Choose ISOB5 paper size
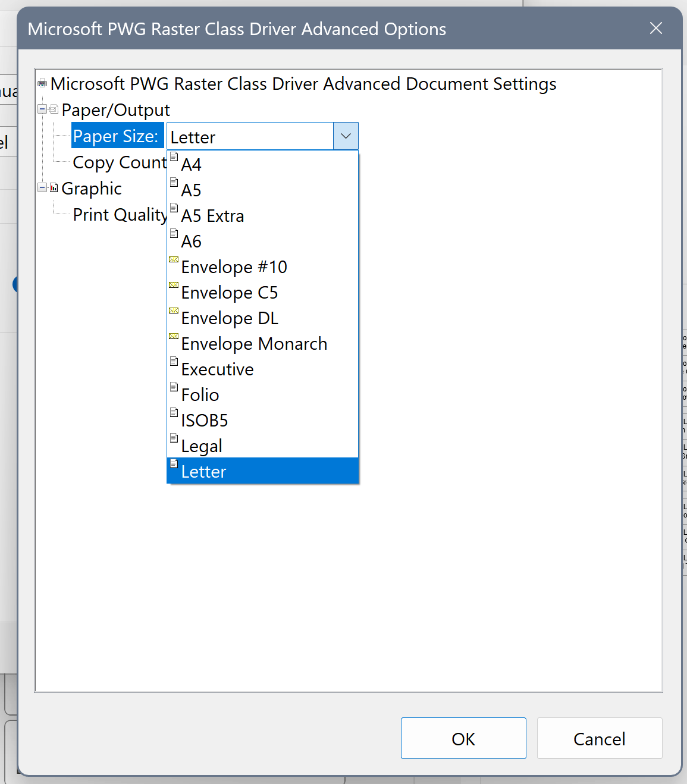The image size is (687, 784). click(263, 420)
